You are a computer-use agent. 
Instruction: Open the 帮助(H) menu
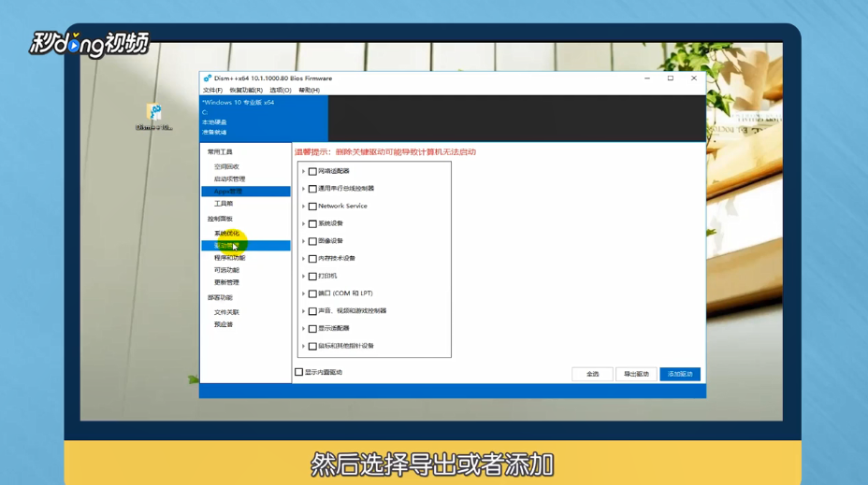coord(309,90)
